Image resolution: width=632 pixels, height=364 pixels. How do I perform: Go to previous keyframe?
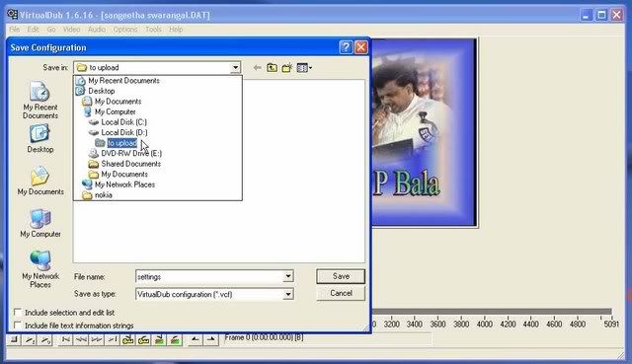point(128,340)
